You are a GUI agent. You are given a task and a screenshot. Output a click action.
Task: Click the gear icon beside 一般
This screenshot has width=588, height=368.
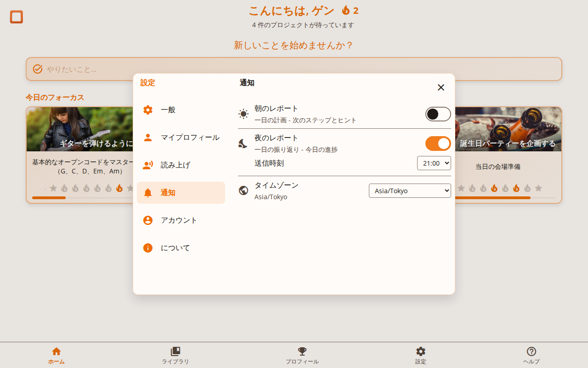pos(148,110)
